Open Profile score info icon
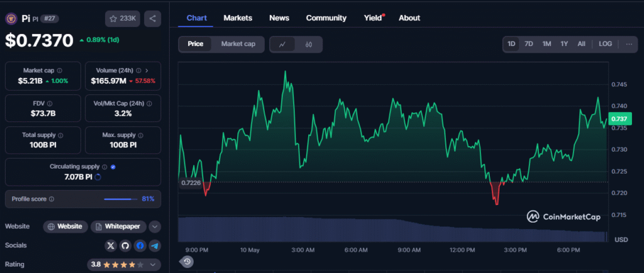The height and width of the screenshot is (273, 644). 52,199
